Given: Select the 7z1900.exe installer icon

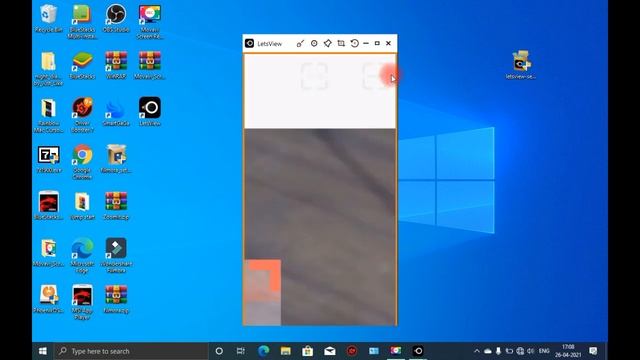Looking at the screenshot, I should (49, 159).
